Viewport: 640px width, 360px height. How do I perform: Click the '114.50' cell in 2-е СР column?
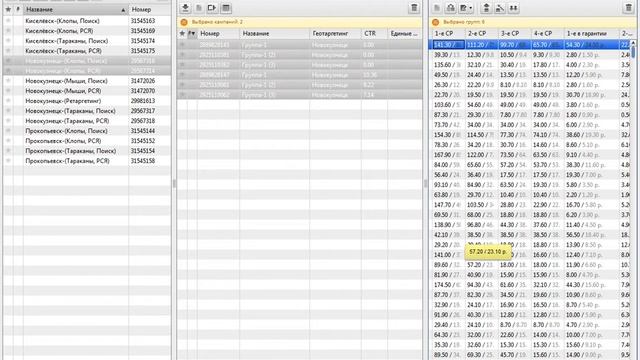(482, 135)
